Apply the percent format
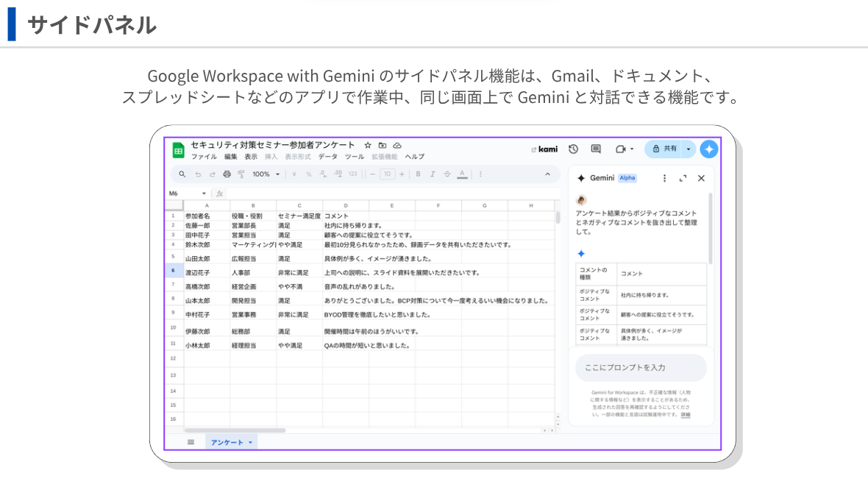The image size is (868, 487). click(308, 174)
